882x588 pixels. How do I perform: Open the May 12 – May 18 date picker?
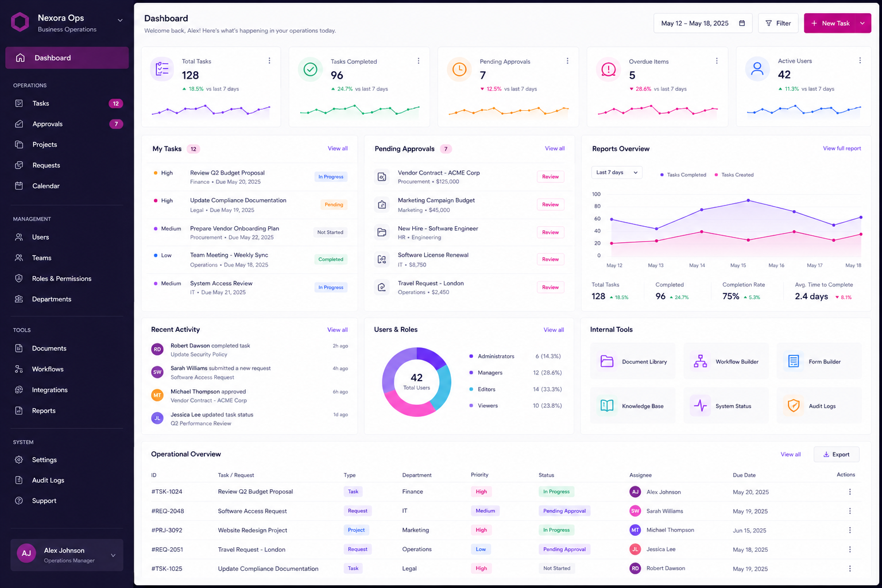[703, 23]
